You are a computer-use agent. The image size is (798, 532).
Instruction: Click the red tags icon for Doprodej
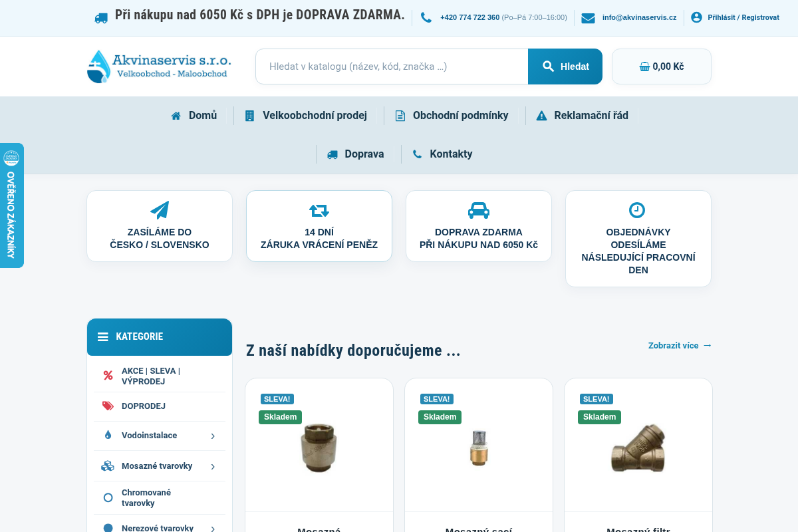pos(108,406)
